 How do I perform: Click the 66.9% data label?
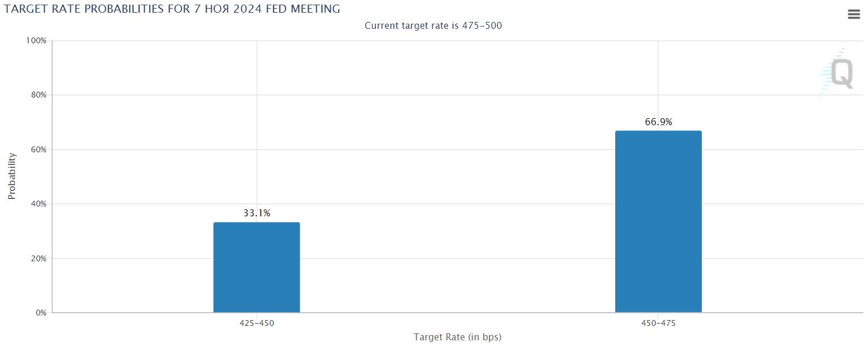click(x=659, y=122)
